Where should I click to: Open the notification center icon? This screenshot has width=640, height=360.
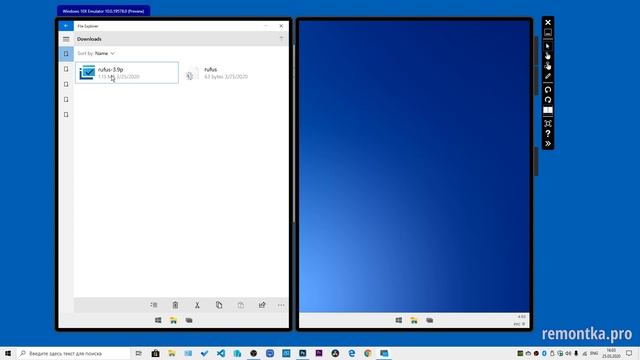(629, 353)
